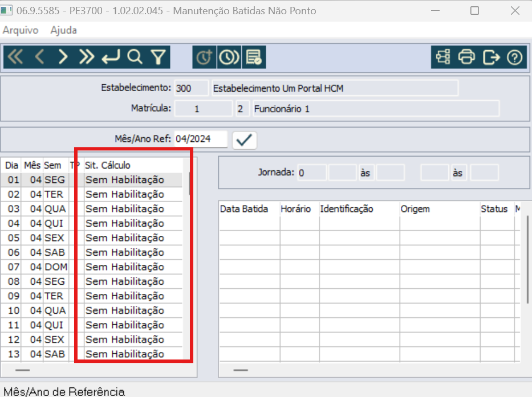This screenshot has height=397, width=532.
Task: Select day 03 QUA row
Action: pos(92,209)
